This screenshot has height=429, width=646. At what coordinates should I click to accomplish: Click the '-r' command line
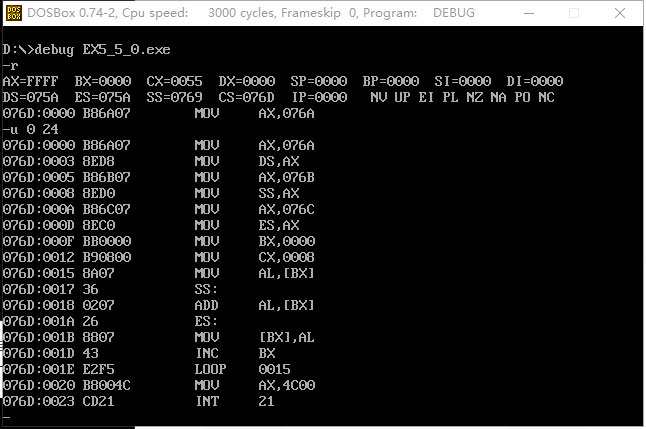[x=10, y=66]
